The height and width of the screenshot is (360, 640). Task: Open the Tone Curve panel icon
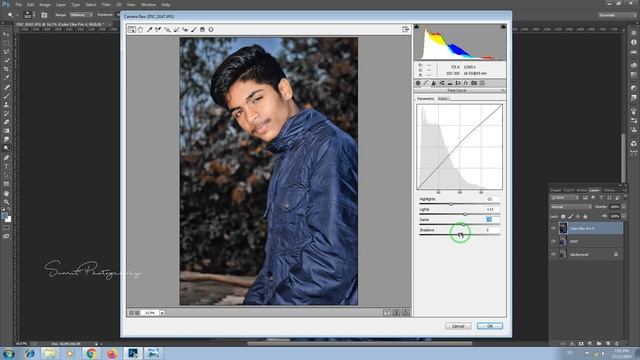coord(426,83)
